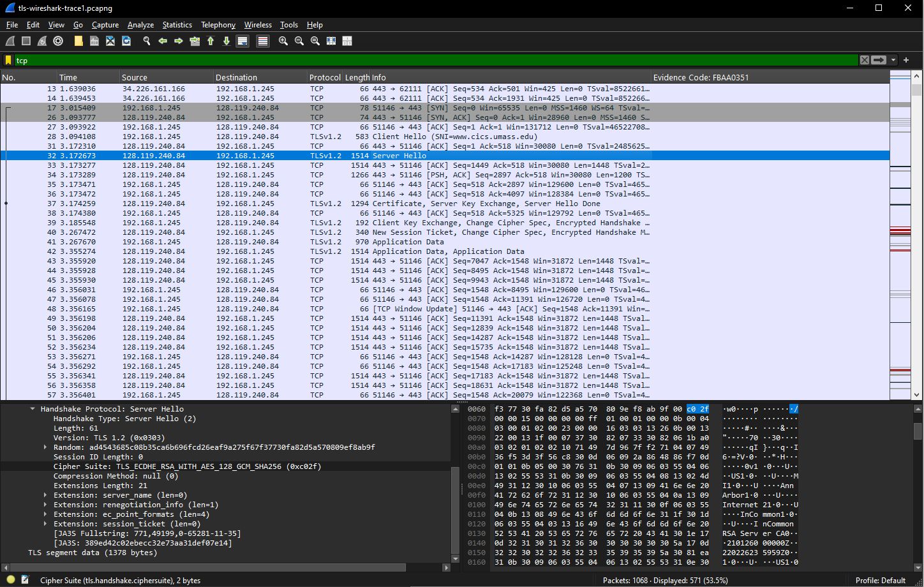The image size is (924, 587).
Task: Toggle packet list colorization
Action: pyautogui.click(x=262, y=41)
